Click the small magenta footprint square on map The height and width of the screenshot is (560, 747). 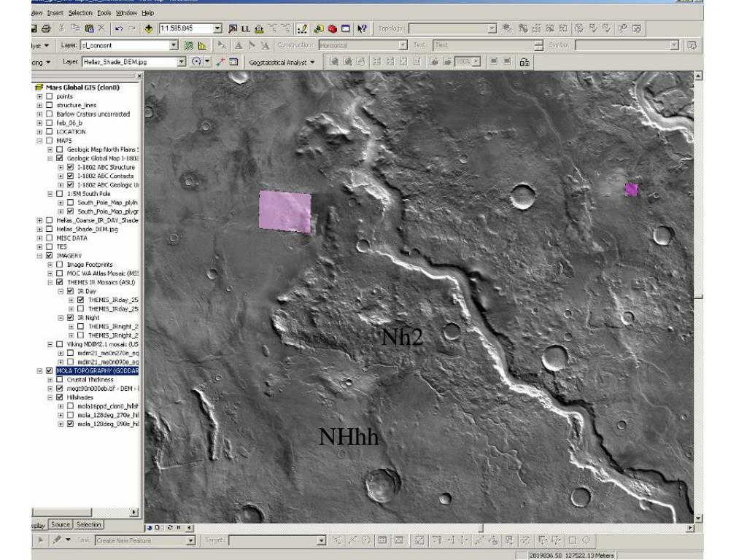631,190
